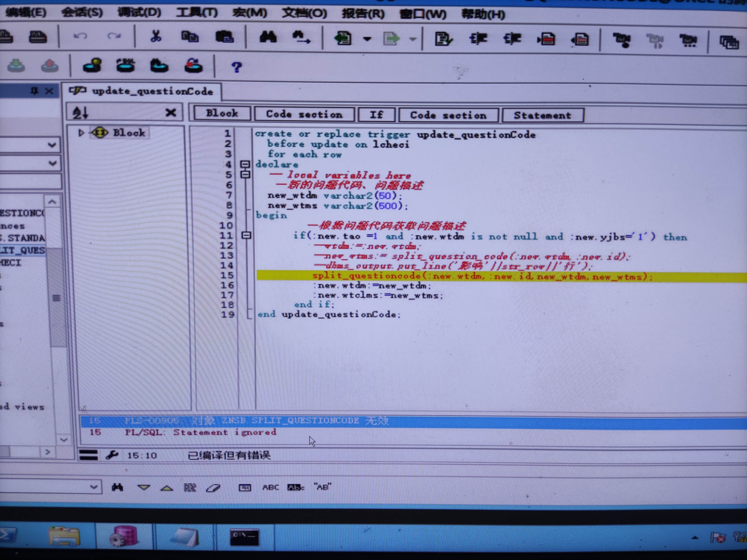Click the Cut scissors icon

coord(156,36)
